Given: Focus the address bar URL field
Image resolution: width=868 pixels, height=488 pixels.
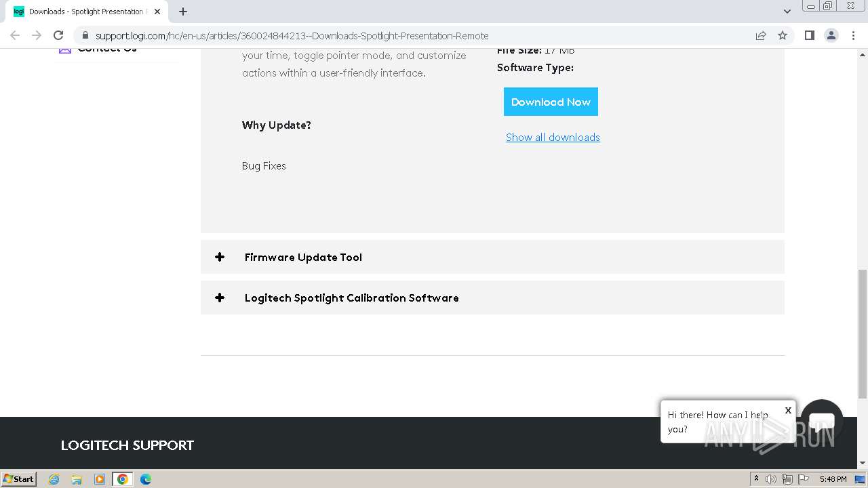Looking at the screenshot, I should tap(292, 35).
